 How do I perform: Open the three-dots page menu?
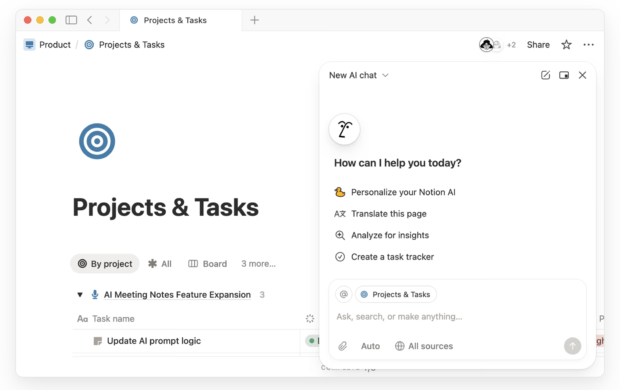588,45
